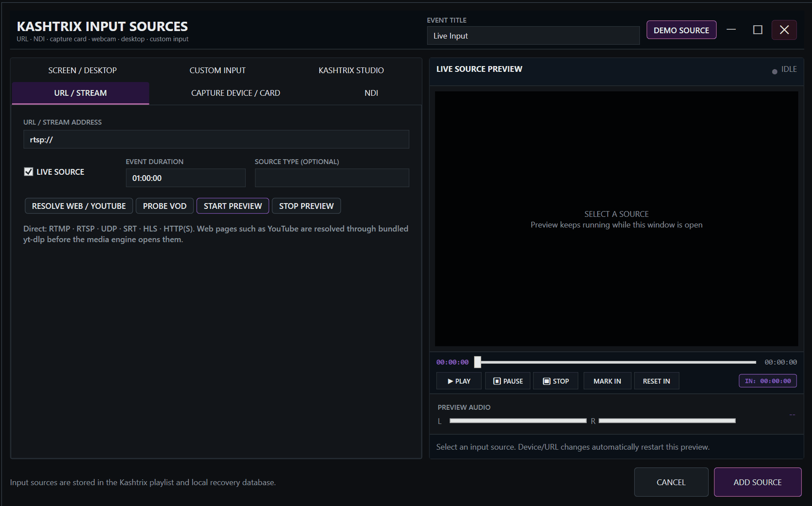Switch to the NDI tab
812x506 pixels.
click(x=371, y=93)
